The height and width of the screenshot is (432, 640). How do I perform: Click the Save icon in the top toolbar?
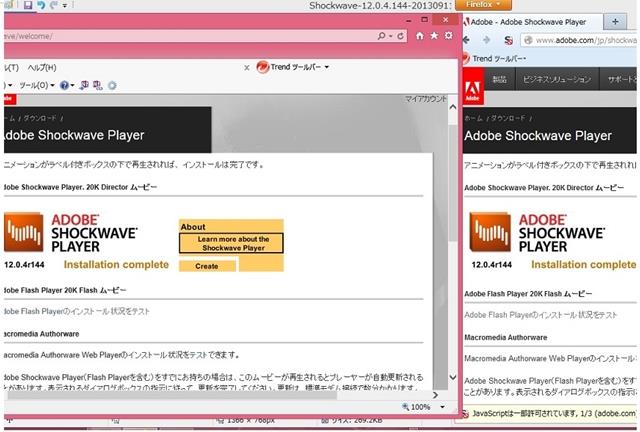28,5
